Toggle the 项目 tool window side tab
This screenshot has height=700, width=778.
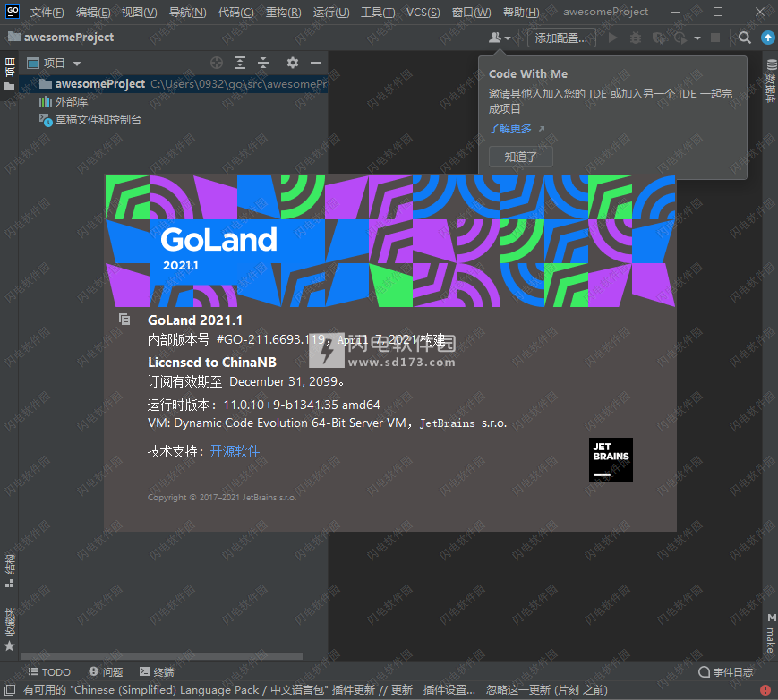coord(10,74)
